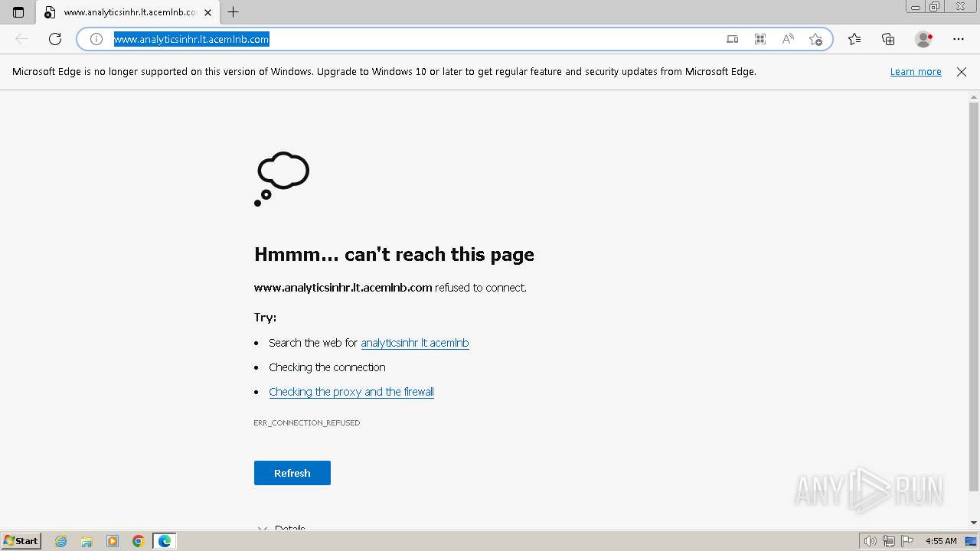
Task: Restore down the Edge window
Action: point(935,7)
